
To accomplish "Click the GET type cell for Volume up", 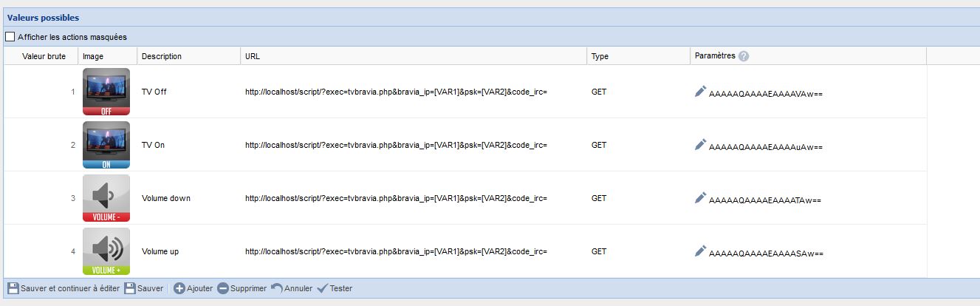I will pos(599,251).
